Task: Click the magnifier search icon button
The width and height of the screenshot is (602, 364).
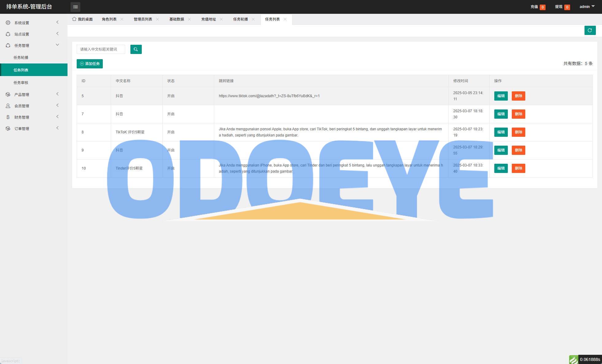Action: [136, 49]
